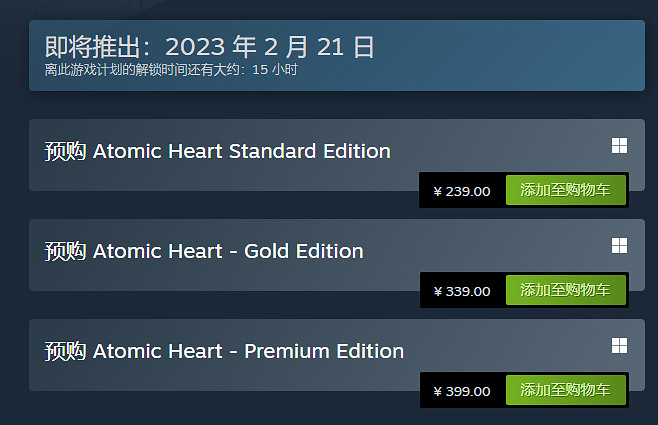Click the Windows platform icon for Premium Edition
The height and width of the screenshot is (425, 658).
619,345
